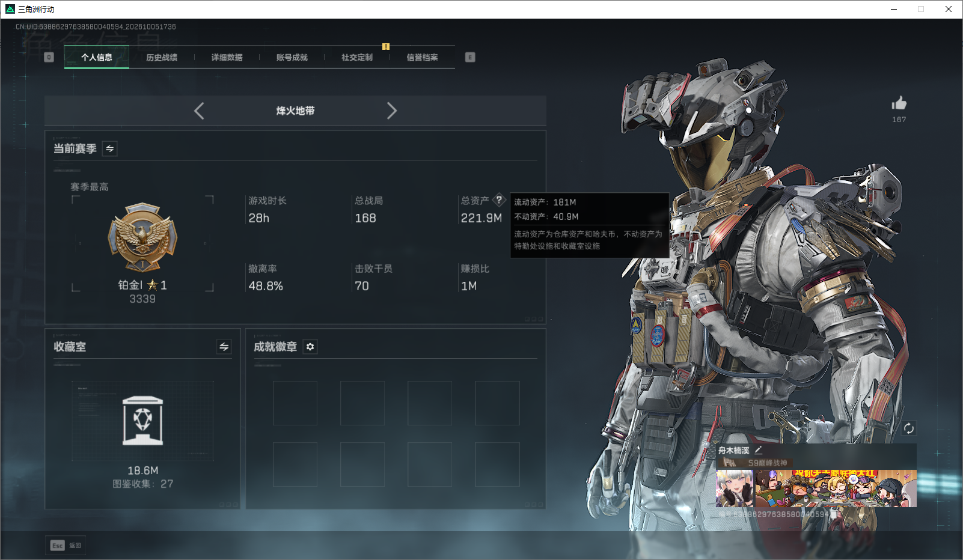Click the Q previous-tab key icon
The height and width of the screenshot is (560, 963).
coord(49,57)
